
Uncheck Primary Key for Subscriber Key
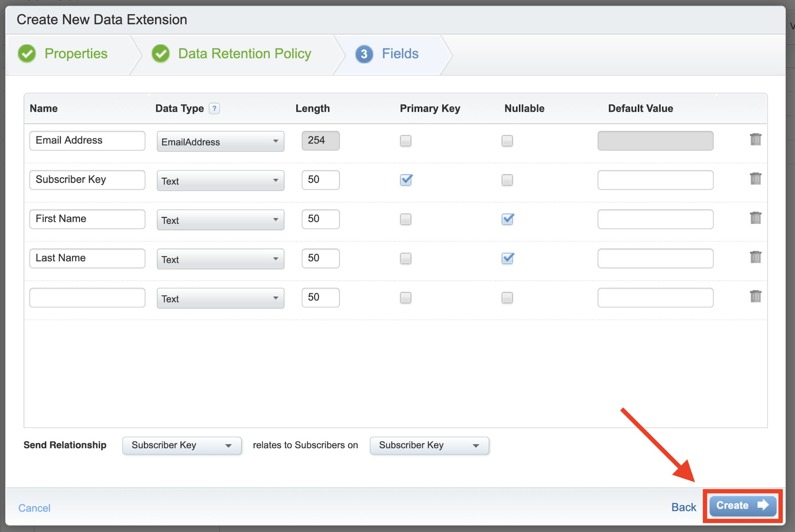click(406, 180)
